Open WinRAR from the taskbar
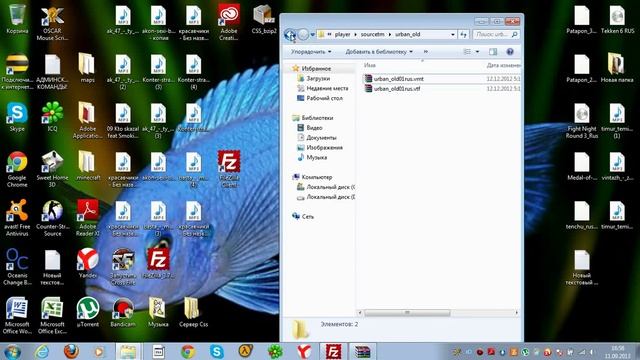Screen dimensions: 640x360 pyautogui.click(x=362, y=351)
